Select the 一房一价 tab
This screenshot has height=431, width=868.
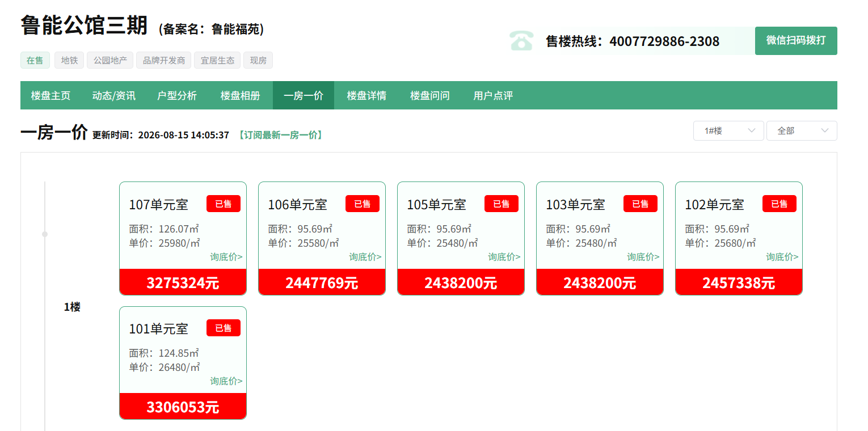point(304,95)
